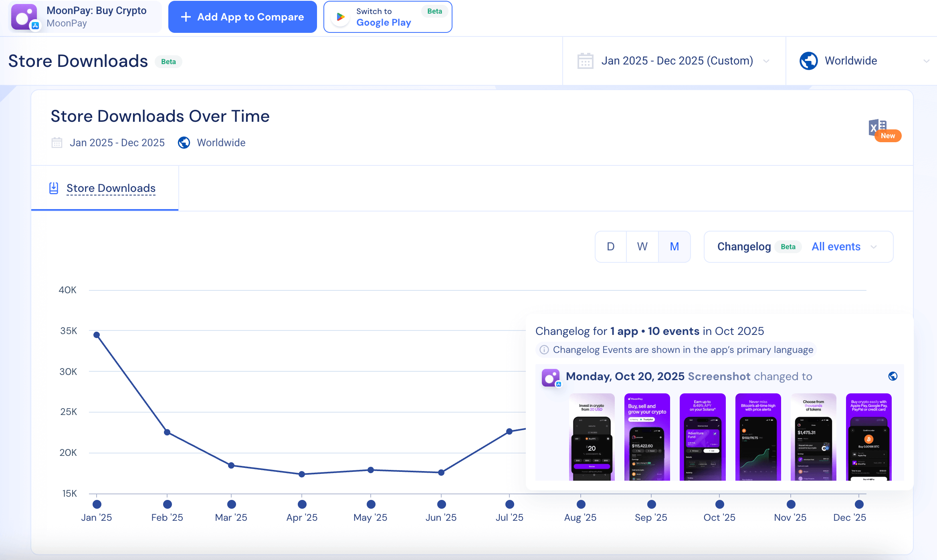Screen dimensions: 937x560
Task: Switch to Google Play store
Action: 388,17
